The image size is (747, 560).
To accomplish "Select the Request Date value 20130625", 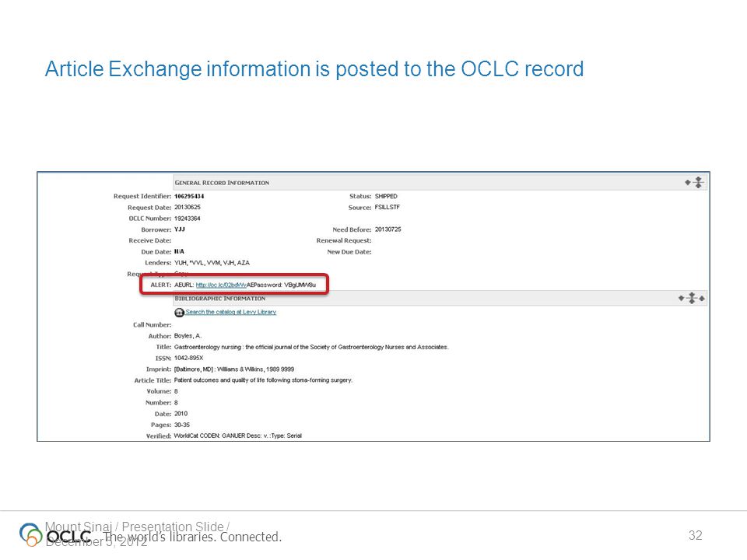I will (188, 207).
